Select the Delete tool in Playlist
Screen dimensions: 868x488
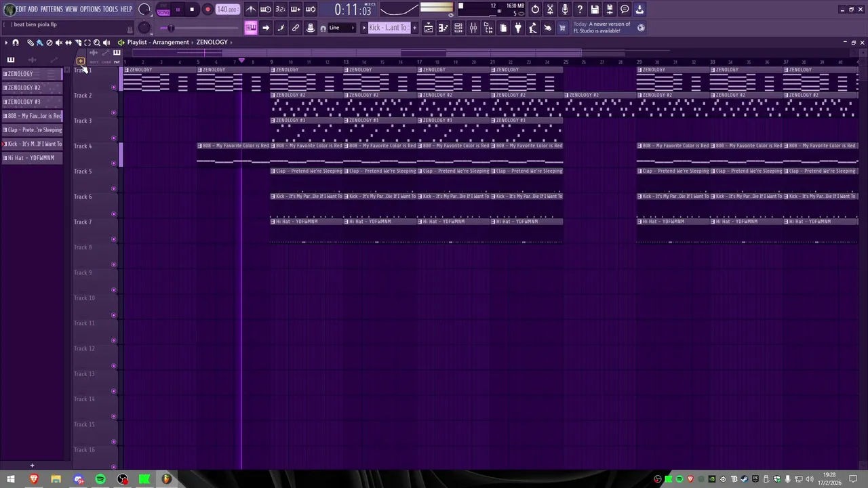(49, 43)
